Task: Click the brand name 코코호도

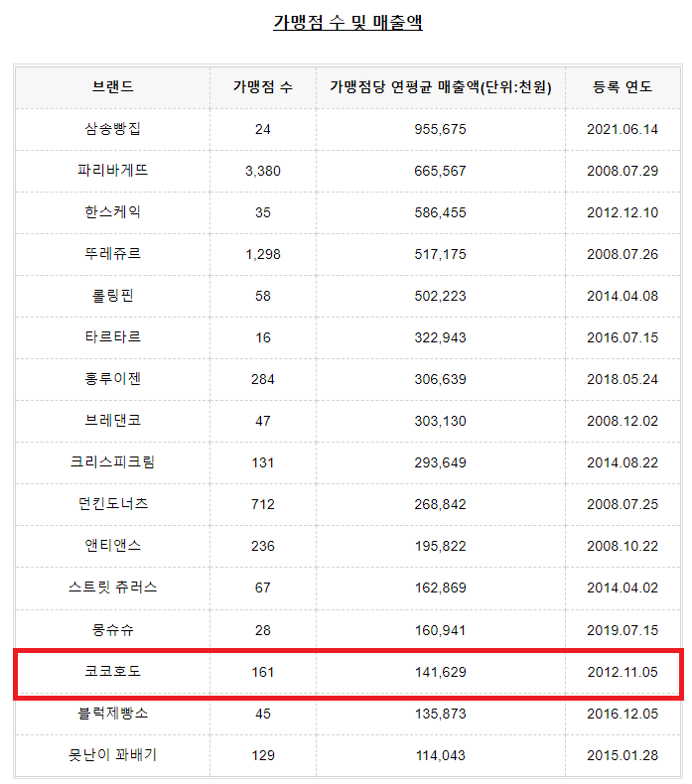Action: (x=113, y=672)
